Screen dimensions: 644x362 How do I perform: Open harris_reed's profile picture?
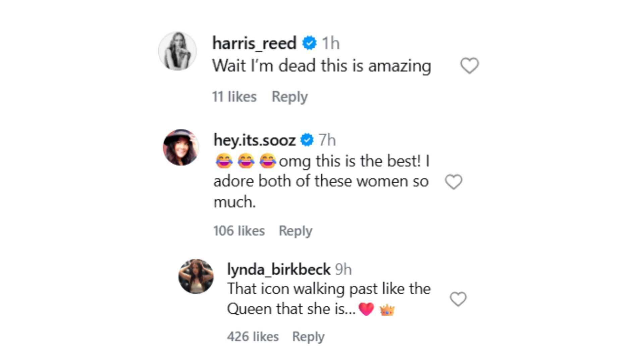tap(177, 51)
